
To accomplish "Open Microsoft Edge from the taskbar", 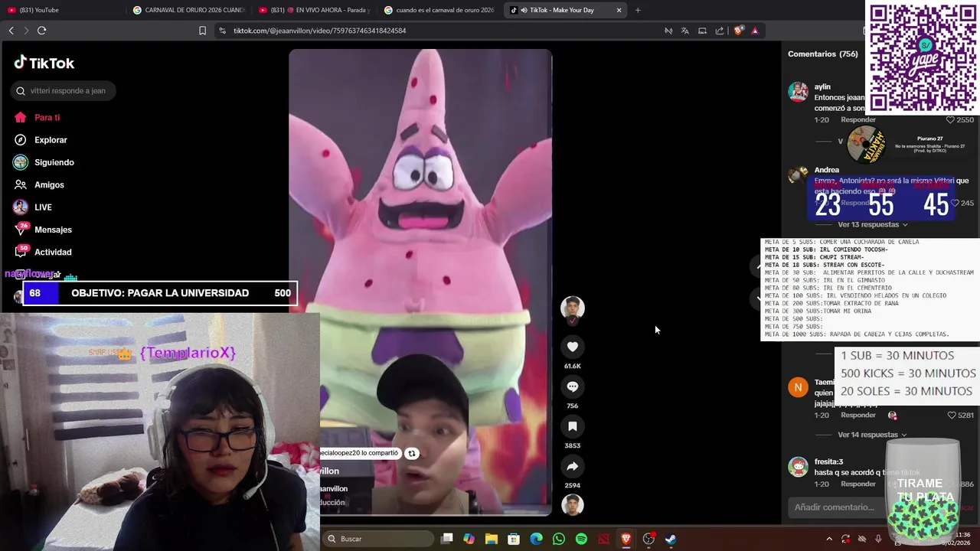I will (536, 539).
